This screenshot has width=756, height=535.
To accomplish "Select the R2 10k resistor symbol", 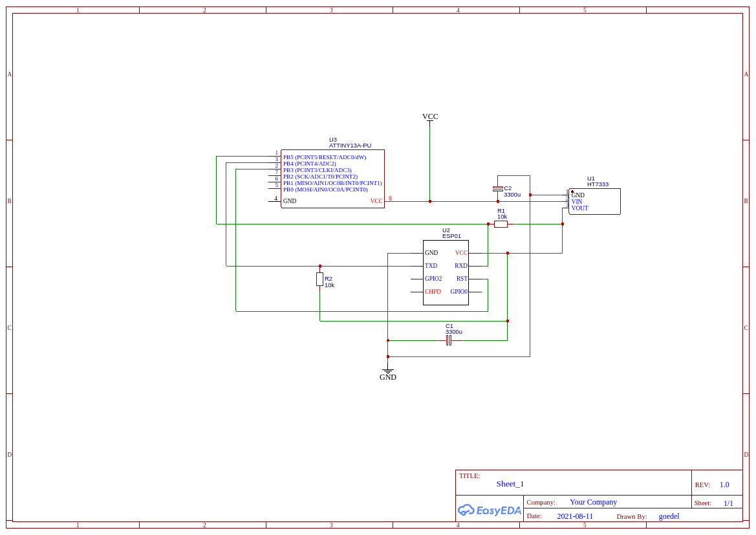I will [x=319, y=279].
